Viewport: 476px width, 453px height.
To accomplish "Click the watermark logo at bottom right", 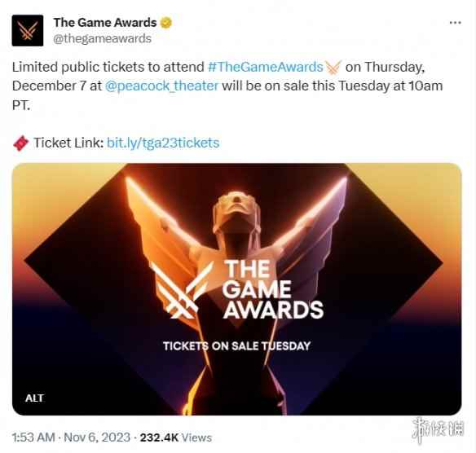I will 438,430.
